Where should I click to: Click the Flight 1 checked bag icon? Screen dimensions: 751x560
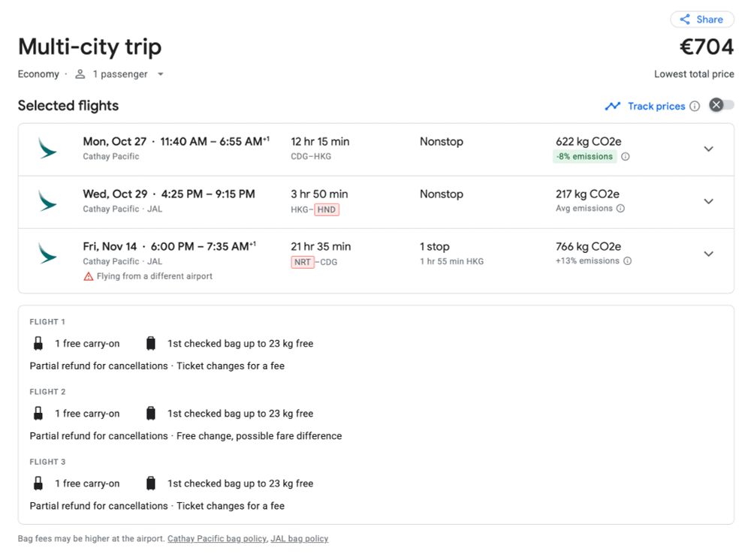tap(151, 344)
